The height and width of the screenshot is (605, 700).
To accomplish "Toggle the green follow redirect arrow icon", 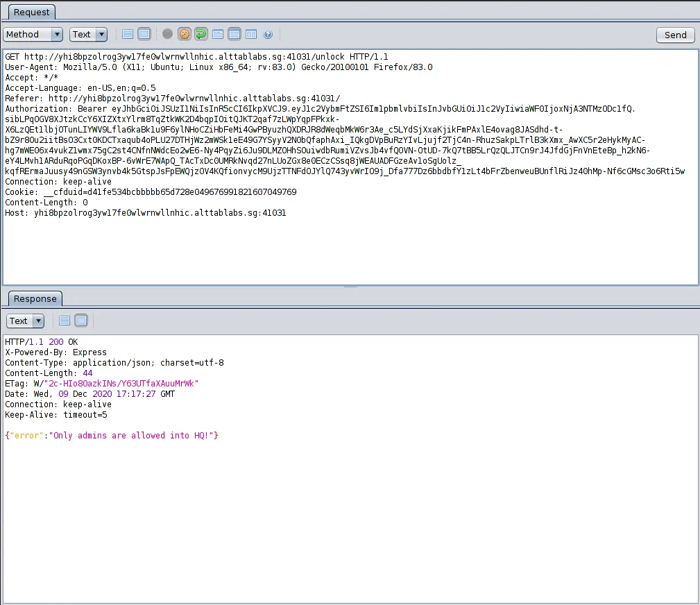I will coord(200,34).
